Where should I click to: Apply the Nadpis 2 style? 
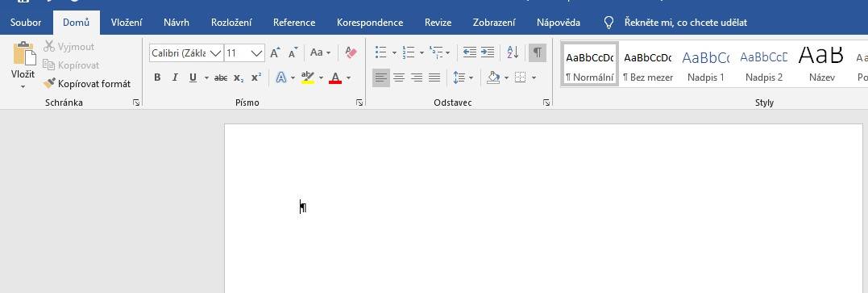[764, 64]
